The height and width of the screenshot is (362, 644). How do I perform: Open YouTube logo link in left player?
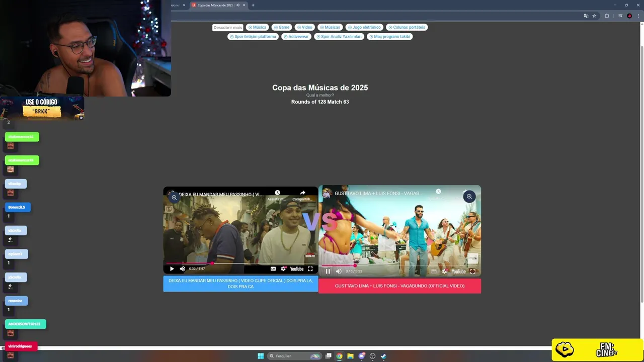[297, 269]
